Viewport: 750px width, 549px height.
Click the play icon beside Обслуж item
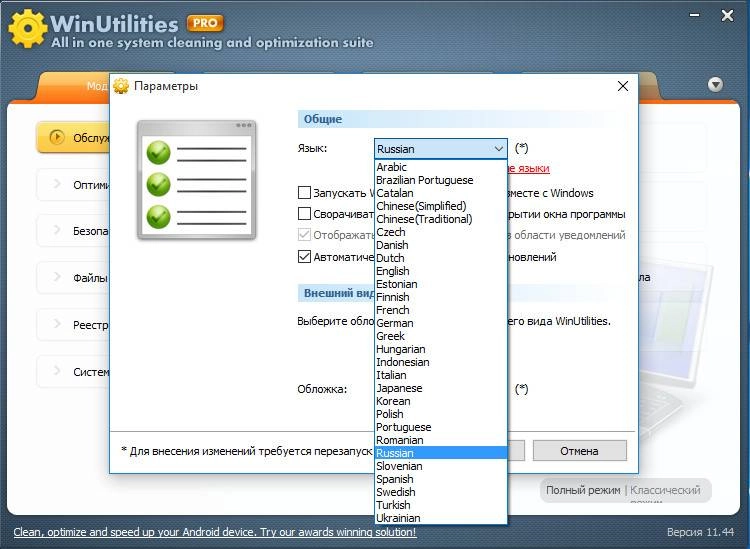tap(57, 137)
